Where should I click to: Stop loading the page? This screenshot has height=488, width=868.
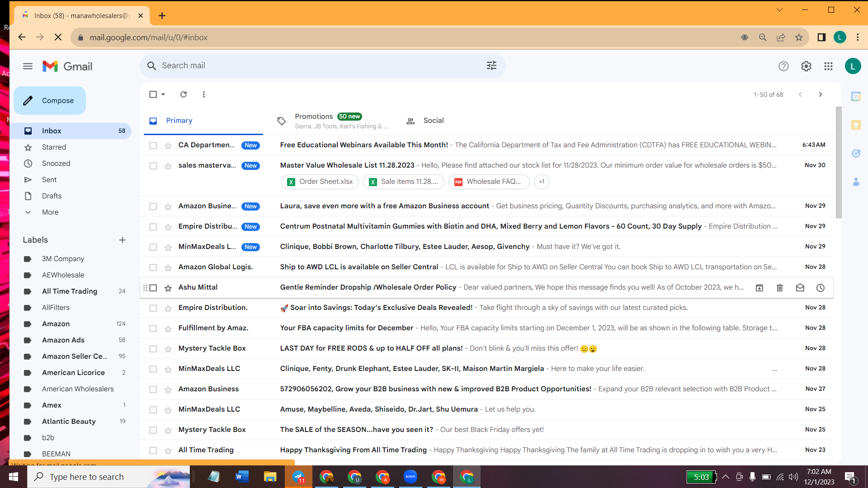click(x=58, y=38)
